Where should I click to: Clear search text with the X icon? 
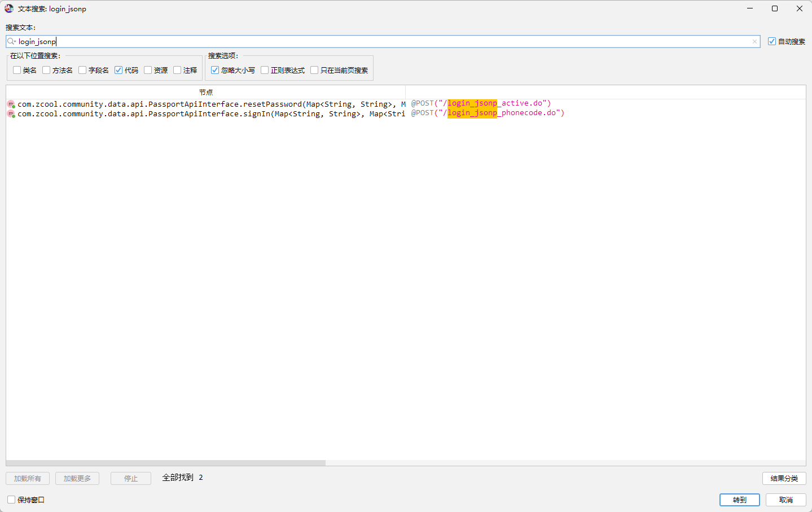[x=754, y=41]
